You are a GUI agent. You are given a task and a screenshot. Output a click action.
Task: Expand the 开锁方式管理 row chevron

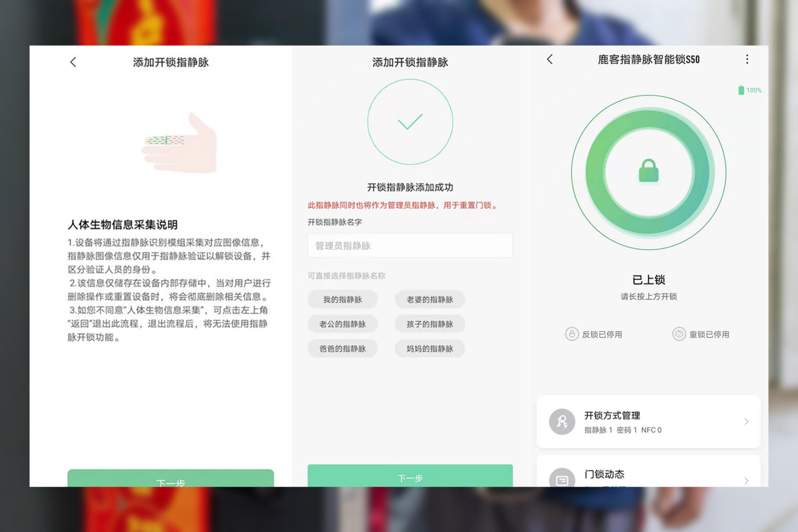point(747,421)
